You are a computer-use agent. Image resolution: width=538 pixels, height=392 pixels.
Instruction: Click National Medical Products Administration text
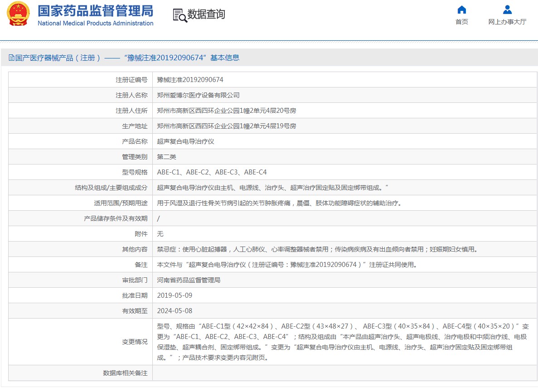(95, 23)
